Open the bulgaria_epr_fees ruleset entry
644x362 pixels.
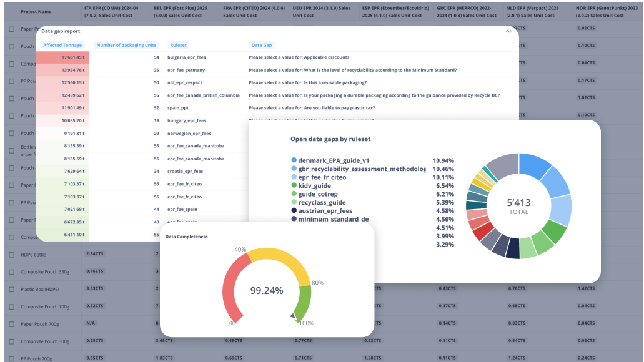pyautogui.click(x=186, y=57)
